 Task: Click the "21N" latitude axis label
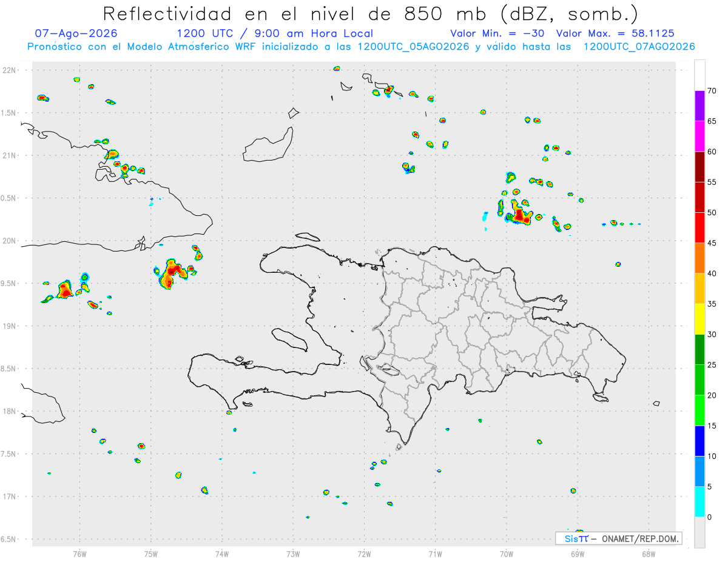9,156
